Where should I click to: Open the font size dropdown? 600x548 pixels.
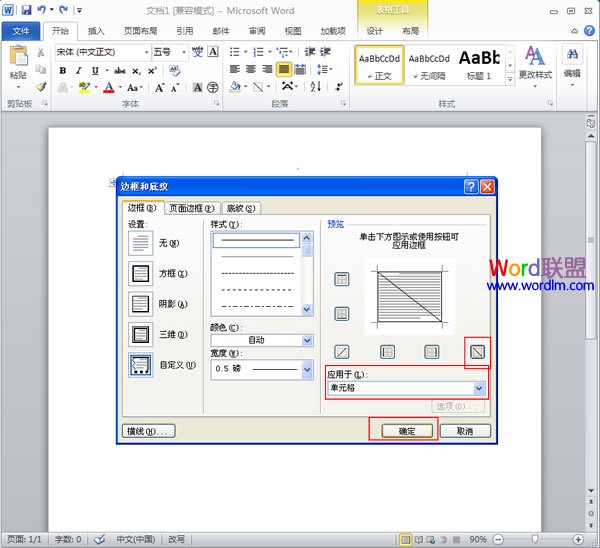184,52
